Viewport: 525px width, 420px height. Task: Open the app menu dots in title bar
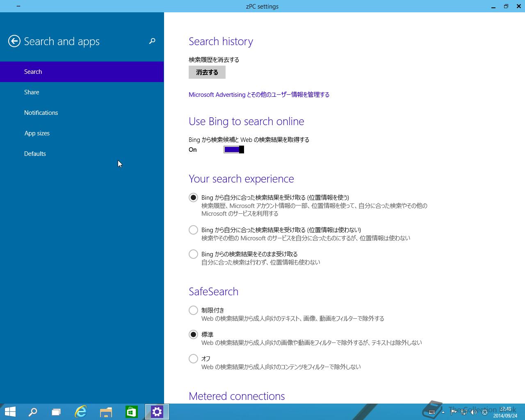coord(18,6)
